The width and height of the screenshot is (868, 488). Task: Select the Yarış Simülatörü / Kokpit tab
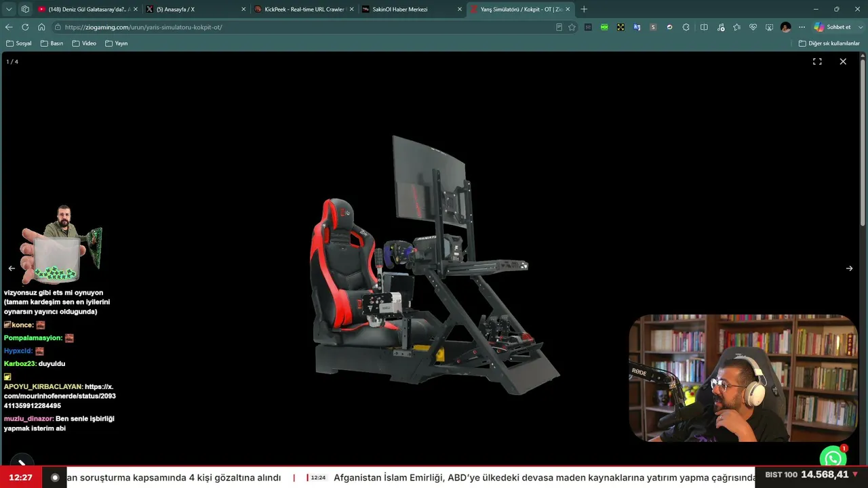519,9
